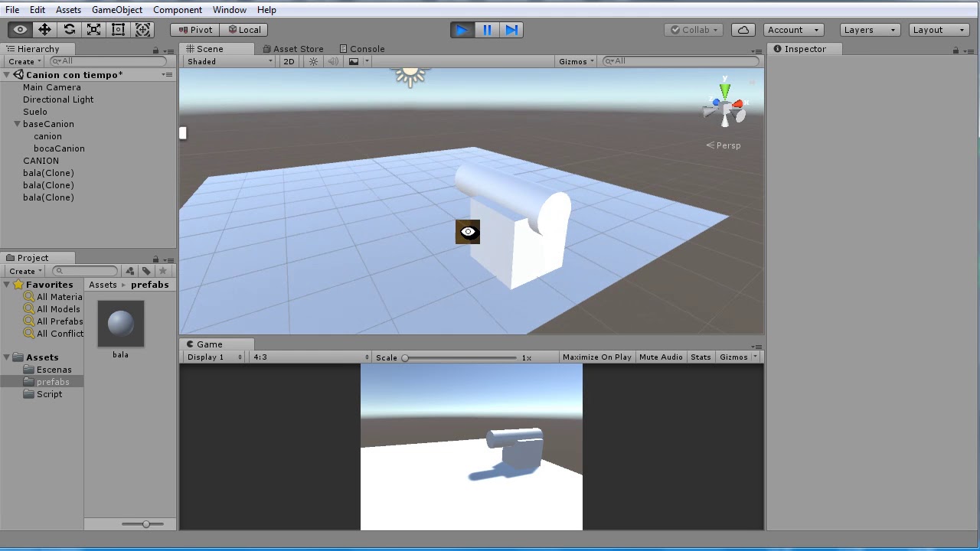Lock the Hierarchy panel

(155, 50)
